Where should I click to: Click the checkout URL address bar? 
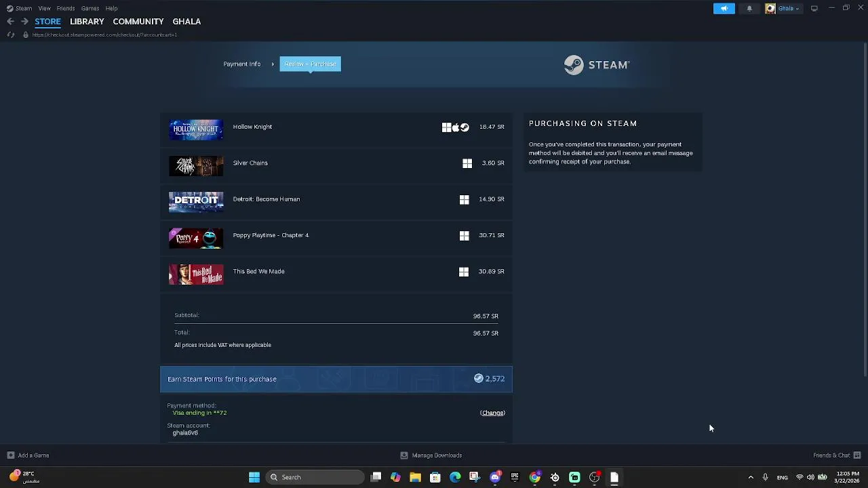click(x=104, y=35)
